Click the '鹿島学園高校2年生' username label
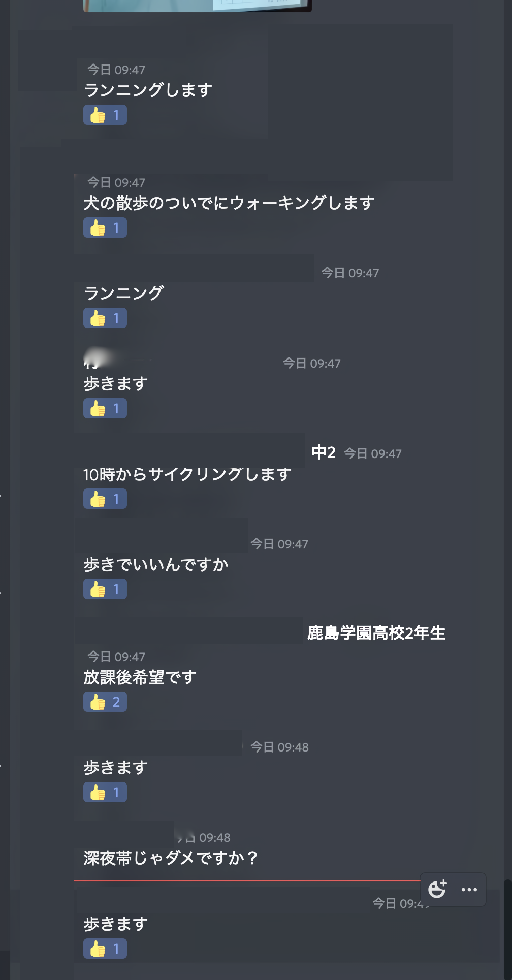Screen dimensions: 512x980 (376, 633)
